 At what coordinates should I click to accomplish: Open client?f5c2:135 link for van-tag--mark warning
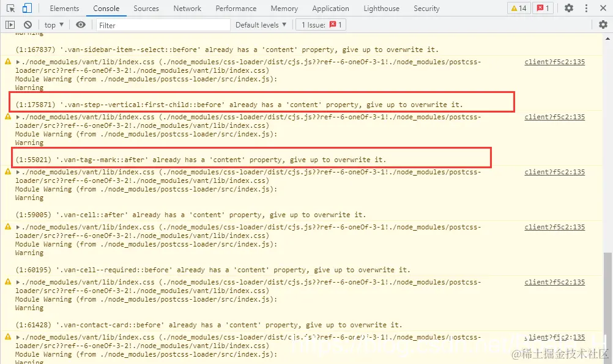[x=554, y=117]
